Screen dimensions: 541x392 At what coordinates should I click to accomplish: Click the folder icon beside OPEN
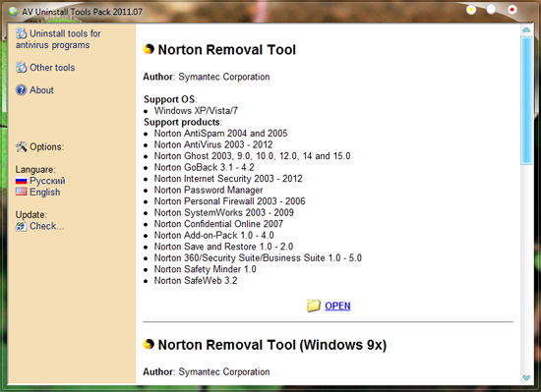pos(313,306)
